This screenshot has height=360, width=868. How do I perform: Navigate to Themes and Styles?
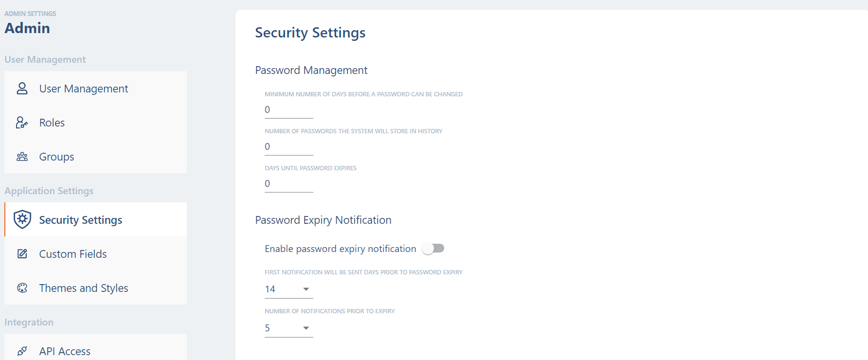click(96, 288)
